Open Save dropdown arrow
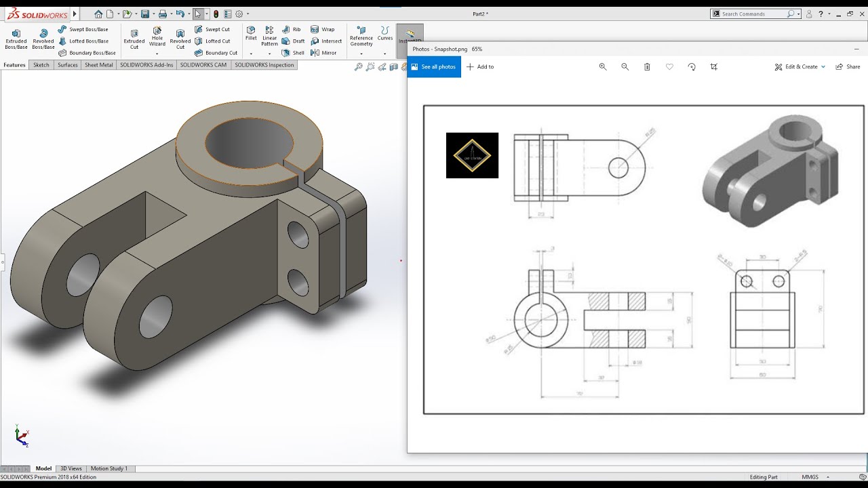Image resolution: width=868 pixels, height=488 pixels. tap(153, 14)
